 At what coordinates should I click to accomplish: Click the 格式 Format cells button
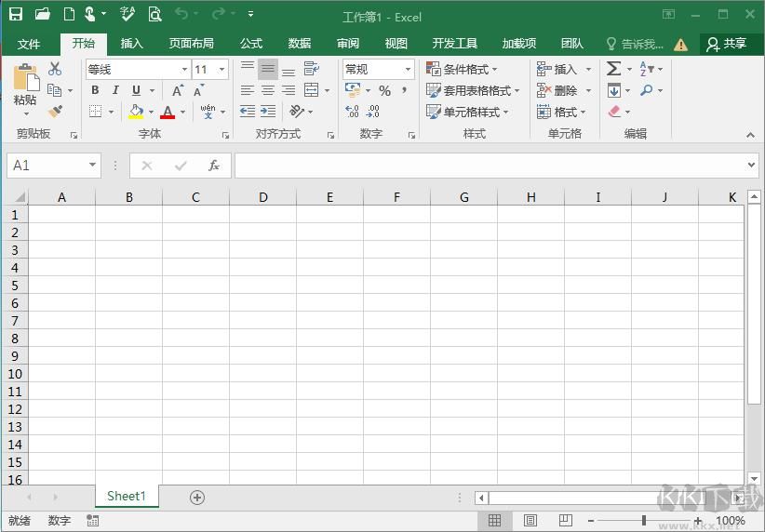point(561,113)
